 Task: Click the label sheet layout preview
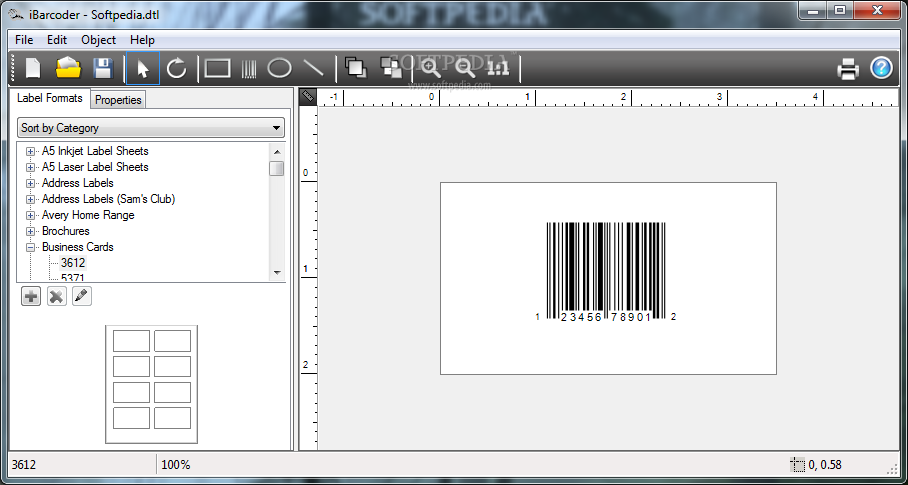pos(151,384)
